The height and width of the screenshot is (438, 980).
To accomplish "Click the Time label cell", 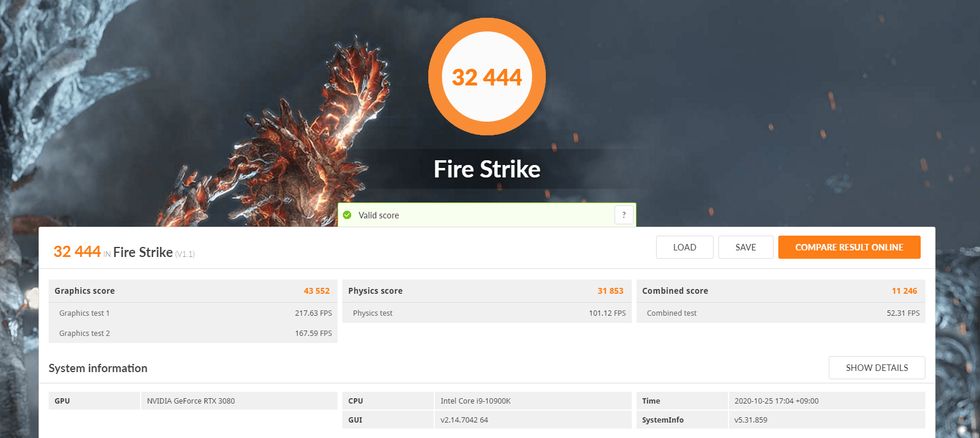I will point(682,401).
